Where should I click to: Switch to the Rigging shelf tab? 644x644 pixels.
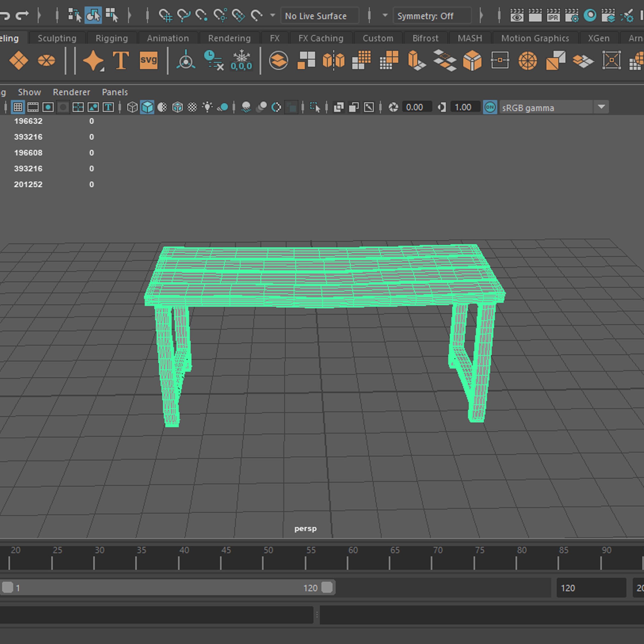pyautogui.click(x=112, y=38)
